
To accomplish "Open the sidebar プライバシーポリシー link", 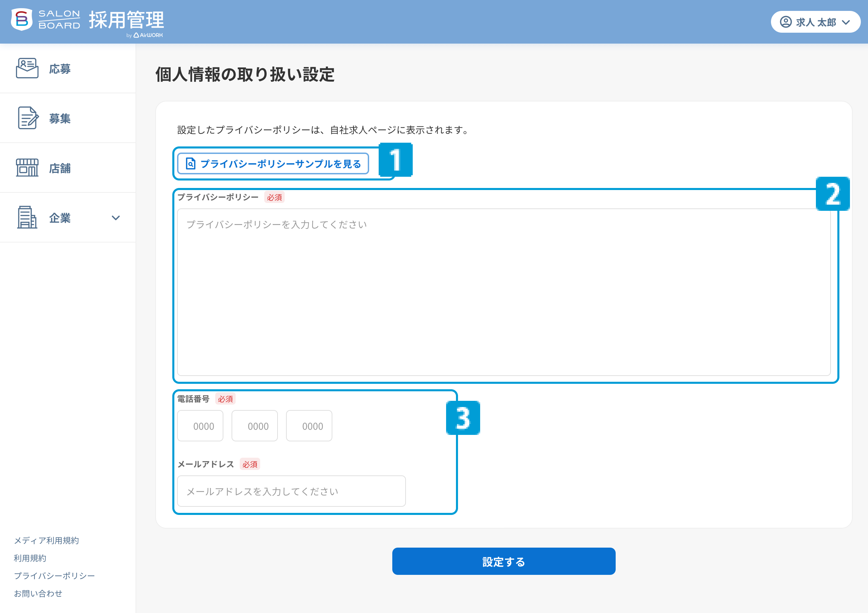I will 54,576.
